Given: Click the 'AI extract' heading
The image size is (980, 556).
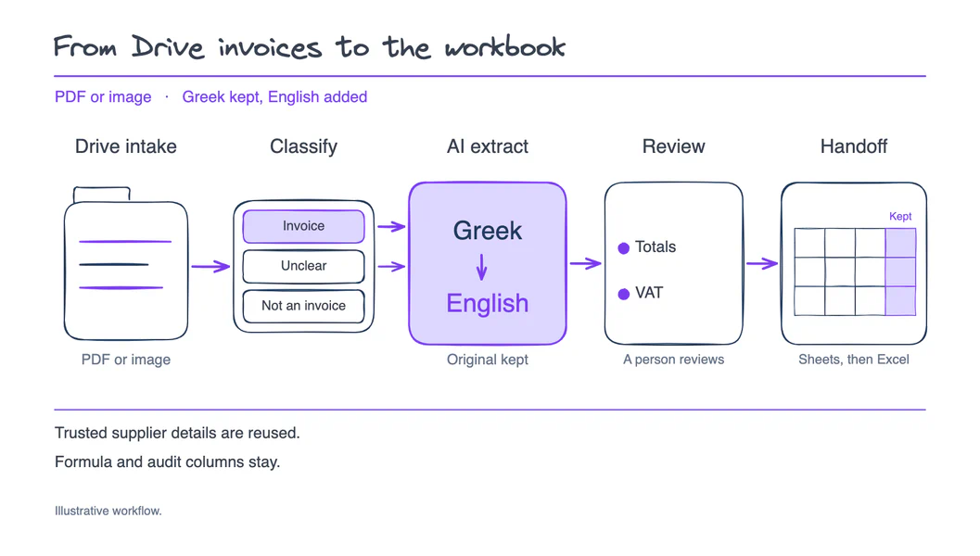Looking at the screenshot, I should tap(488, 146).
